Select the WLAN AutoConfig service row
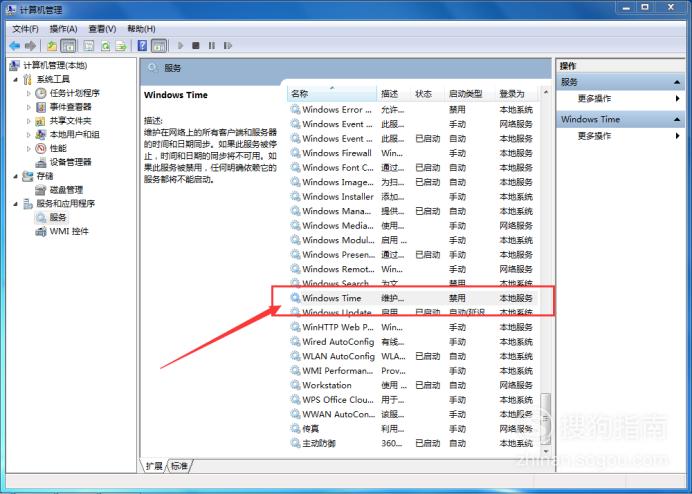Viewport: 692px width, 494px height. point(413,356)
